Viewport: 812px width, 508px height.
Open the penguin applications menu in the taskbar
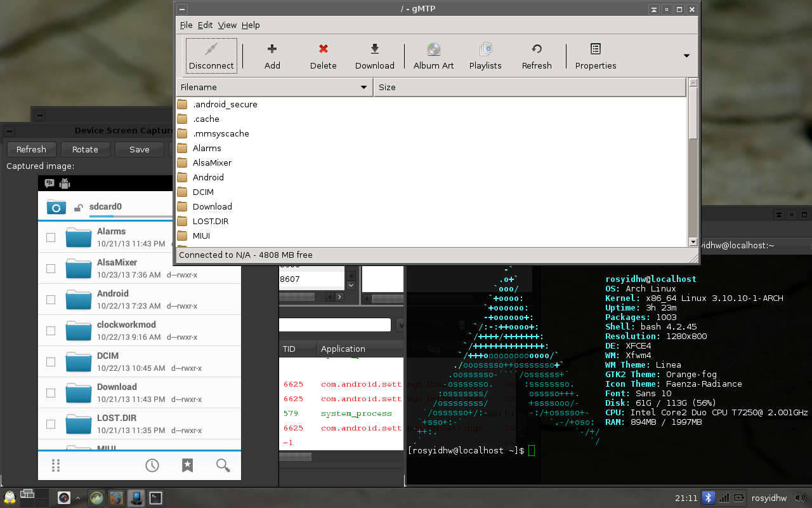(x=10, y=497)
